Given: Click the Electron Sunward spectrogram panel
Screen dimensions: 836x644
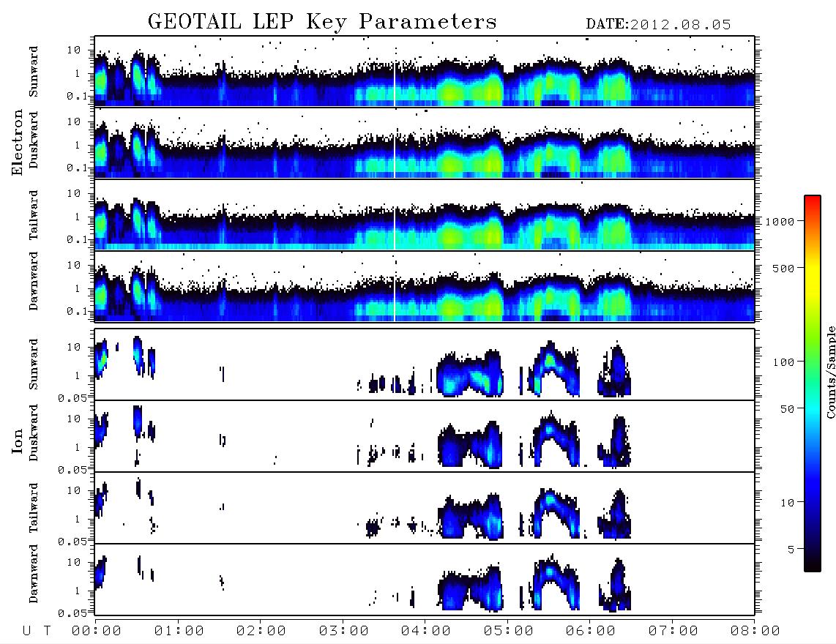Looking at the screenshot, I should point(425,72).
